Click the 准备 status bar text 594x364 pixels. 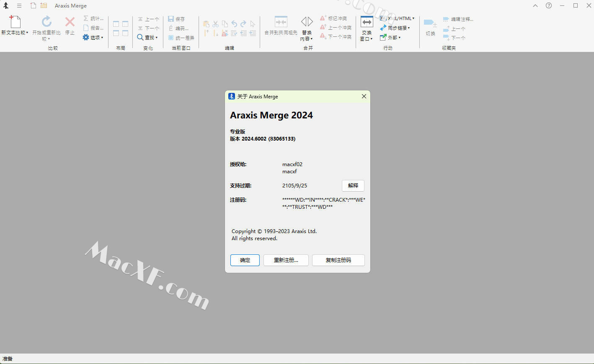pos(8,359)
